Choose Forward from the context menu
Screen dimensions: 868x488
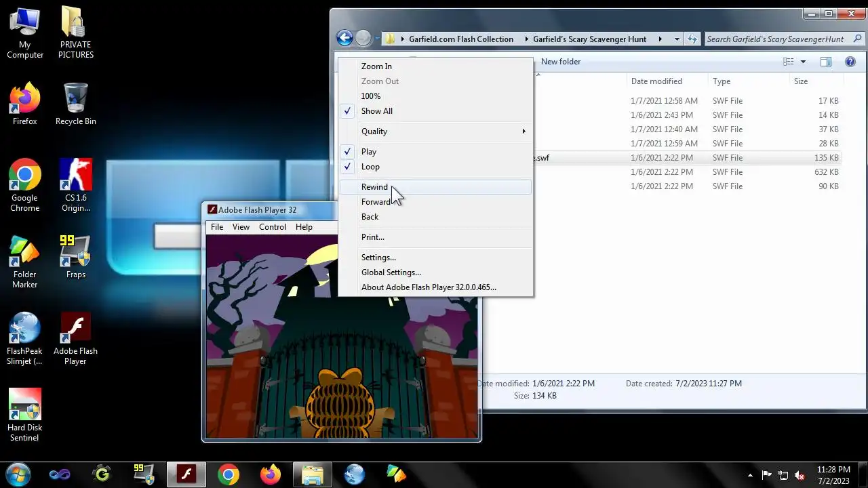click(x=435, y=202)
